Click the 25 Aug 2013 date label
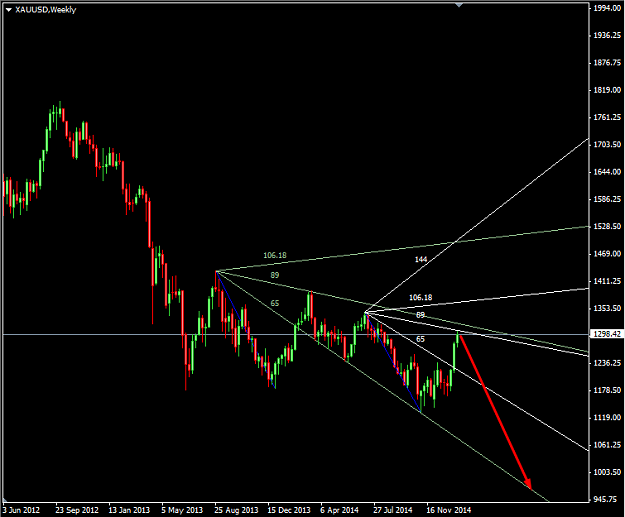Screen dimensions: 625x517 236,510
